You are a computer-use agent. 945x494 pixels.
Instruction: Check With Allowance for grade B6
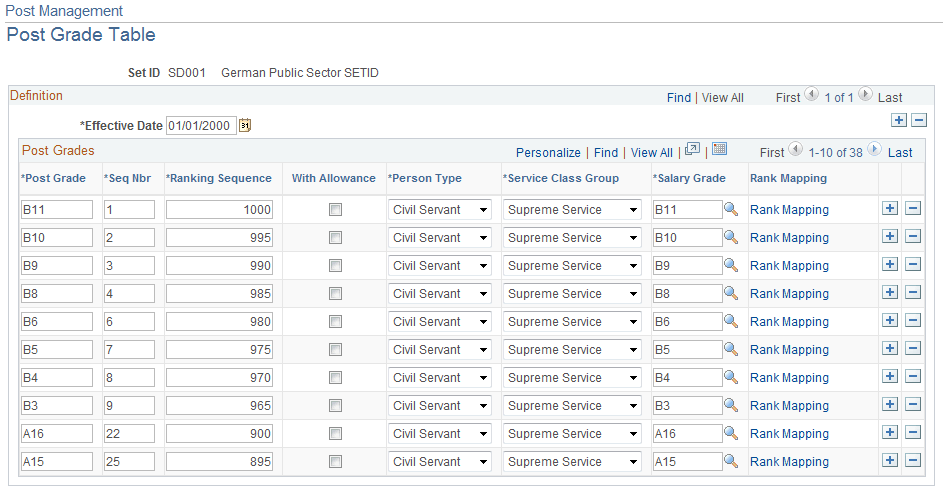tap(335, 322)
